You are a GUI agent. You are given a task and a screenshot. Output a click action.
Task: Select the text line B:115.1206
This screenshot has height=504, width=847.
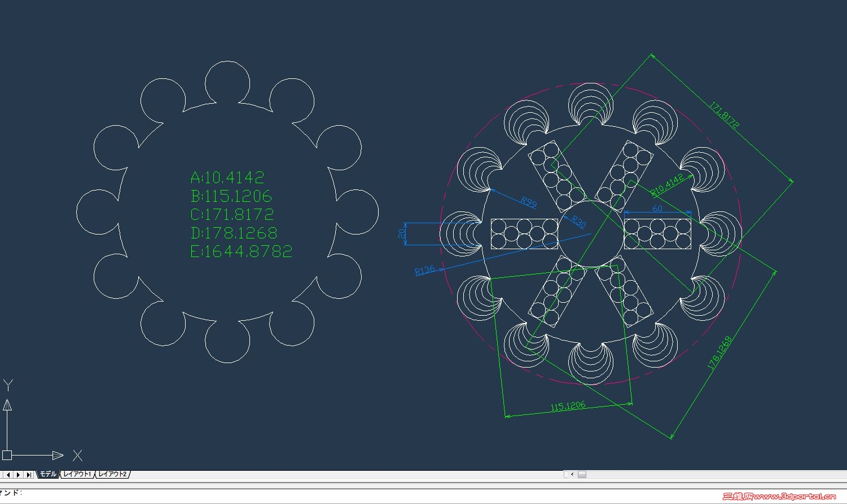tap(231, 196)
